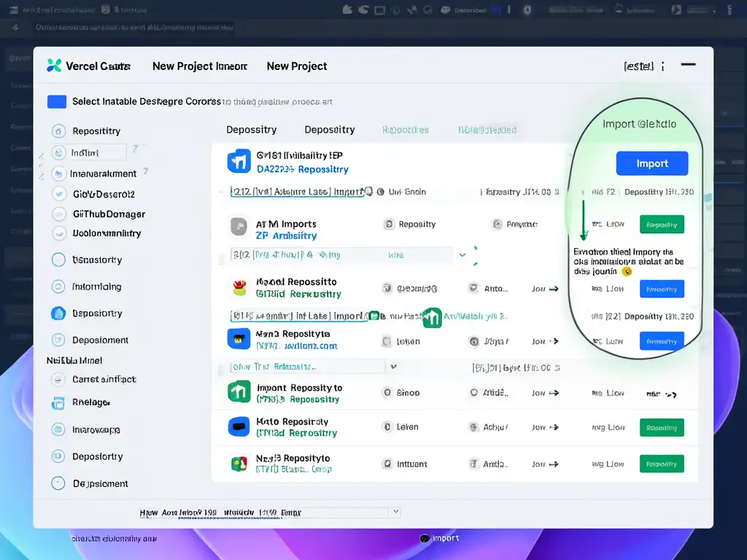This screenshot has width=747, height=560.
Task: Click the Anto... icon in Raoed Repossitto row
Action: coord(473,287)
